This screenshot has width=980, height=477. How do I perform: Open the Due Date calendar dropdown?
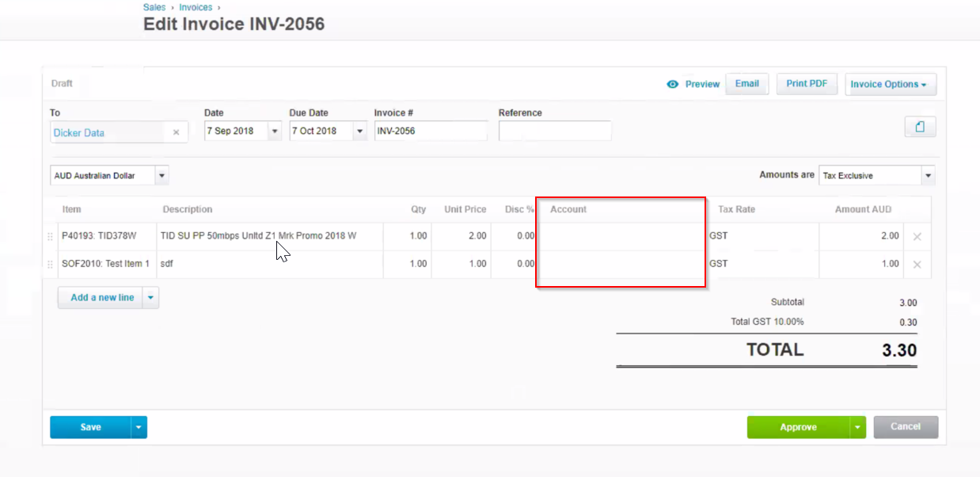tap(360, 131)
